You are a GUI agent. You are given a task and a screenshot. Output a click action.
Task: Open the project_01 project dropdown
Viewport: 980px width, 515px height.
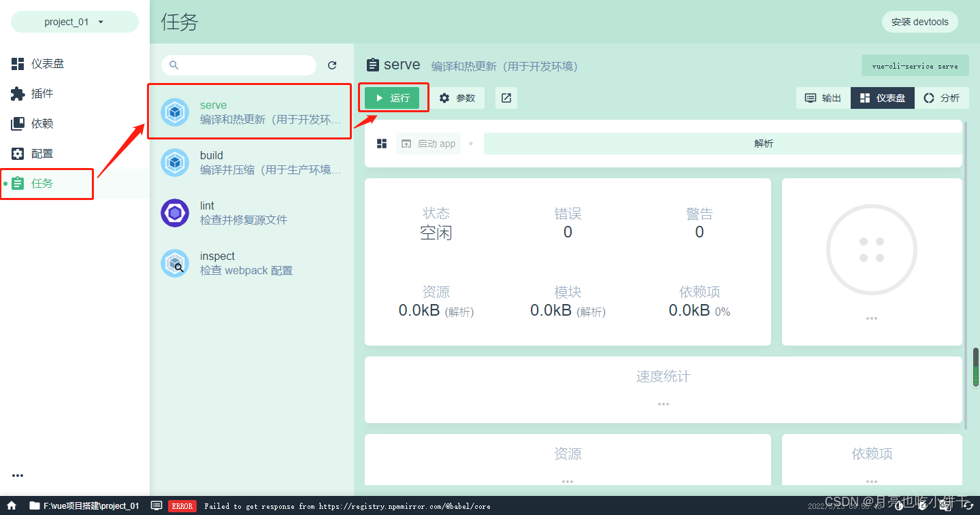pos(74,22)
